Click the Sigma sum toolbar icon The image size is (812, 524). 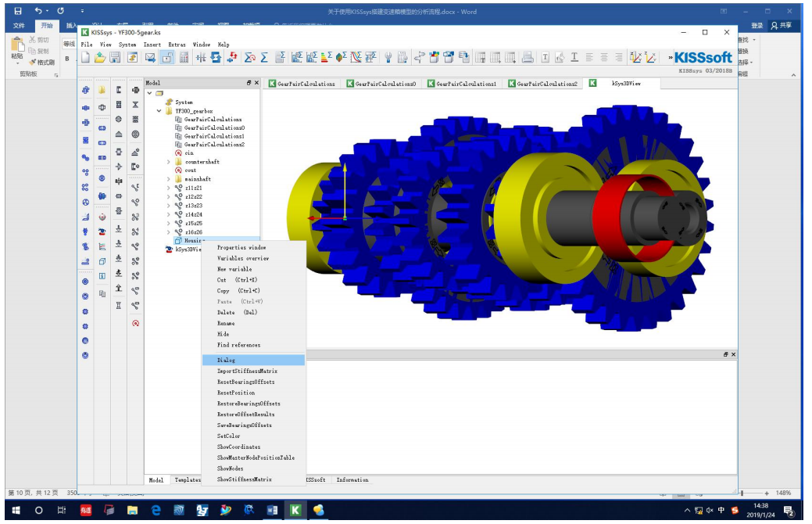pos(264,57)
